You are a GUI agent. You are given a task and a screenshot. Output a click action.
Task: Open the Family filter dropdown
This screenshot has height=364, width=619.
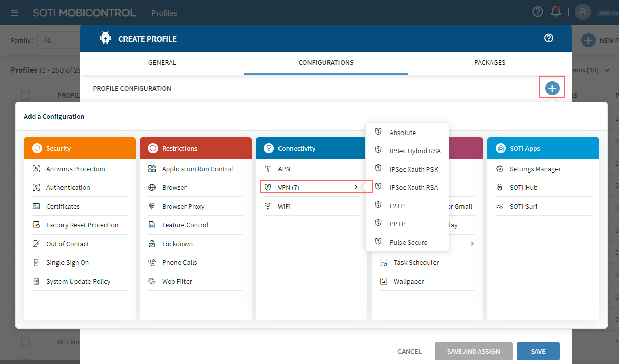[60, 40]
